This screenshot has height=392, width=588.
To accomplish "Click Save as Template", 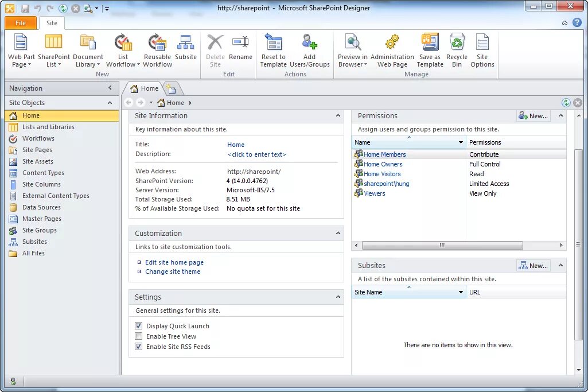I will pyautogui.click(x=430, y=51).
